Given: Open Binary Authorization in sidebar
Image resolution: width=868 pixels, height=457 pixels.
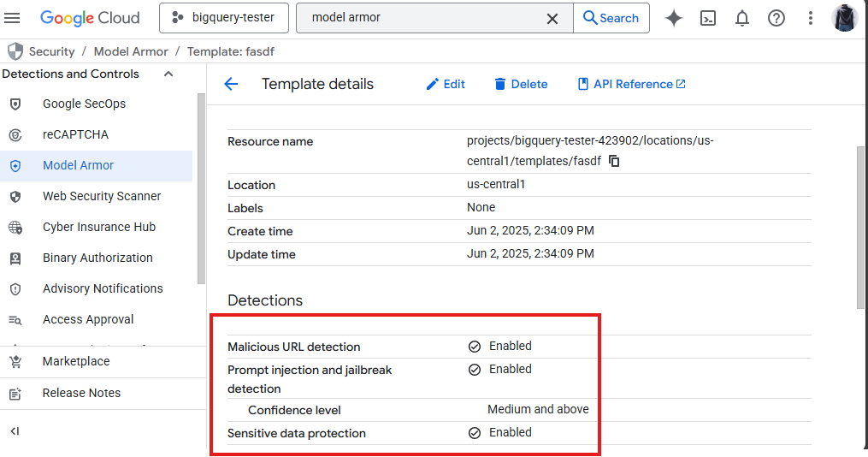Looking at the screenshot, I should pyautogui.click(x=97, y=258).
